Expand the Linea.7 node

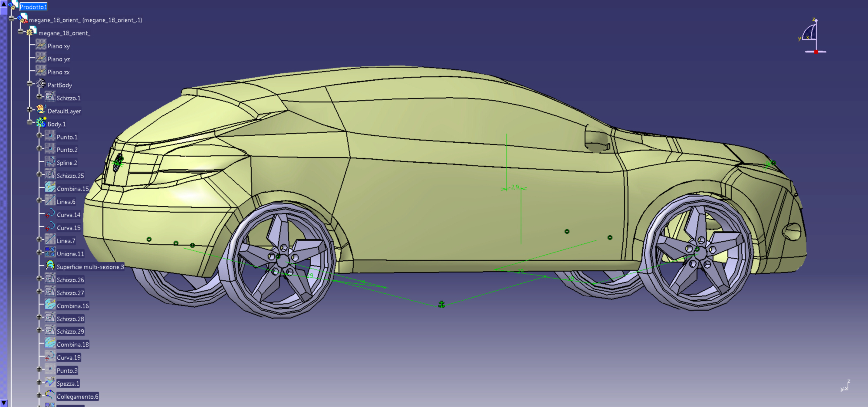pyautogui.click(x=39, y=240)
